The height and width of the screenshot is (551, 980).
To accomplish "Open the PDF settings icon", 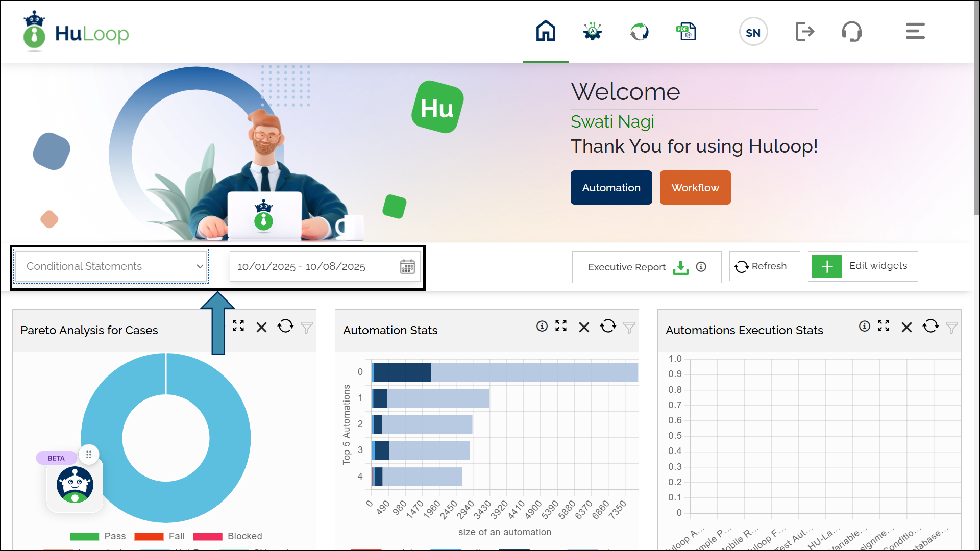I will pos(686,32).
